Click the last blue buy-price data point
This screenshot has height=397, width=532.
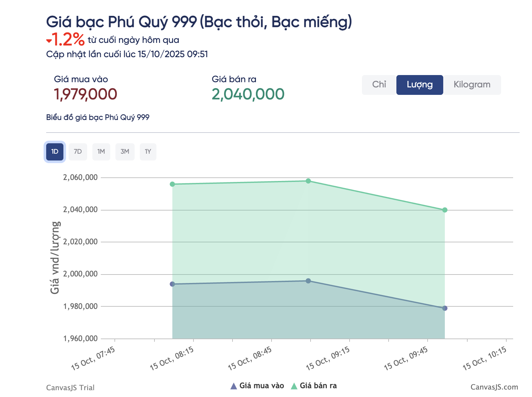point(445,308)
